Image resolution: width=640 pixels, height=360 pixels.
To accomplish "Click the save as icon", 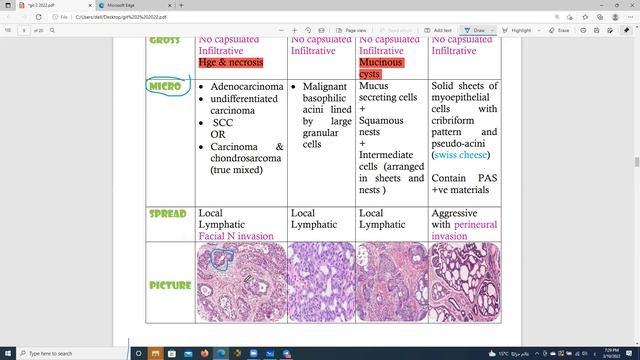I will tap(610, 30).
